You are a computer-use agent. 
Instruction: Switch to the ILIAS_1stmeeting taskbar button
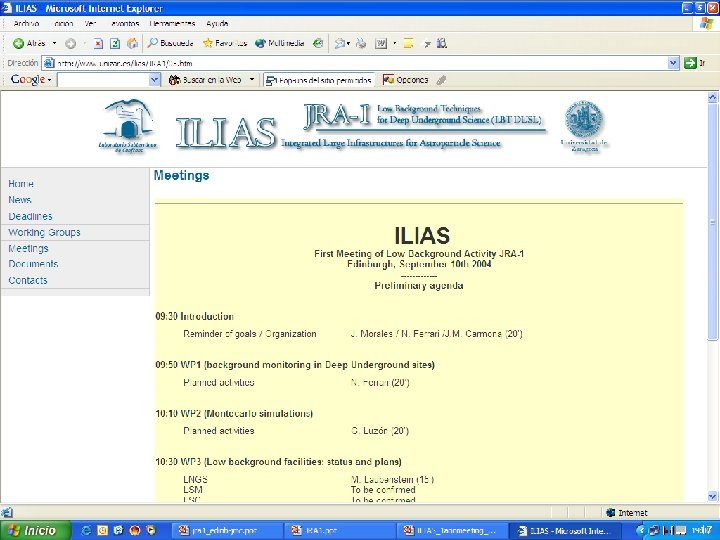pyautogui.click(x=452, y=531)
